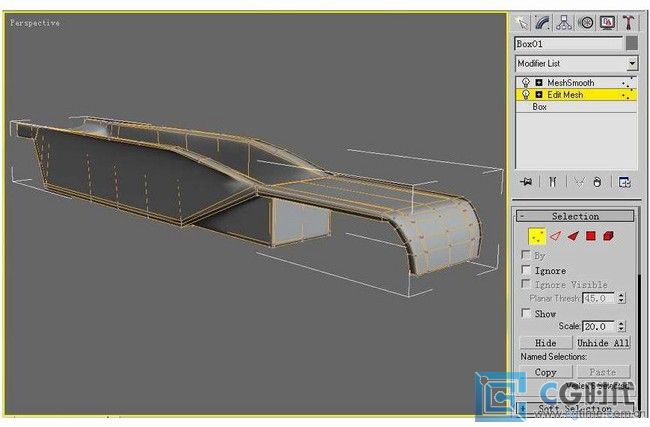Select Element sub-object level icon

(608, 236)
